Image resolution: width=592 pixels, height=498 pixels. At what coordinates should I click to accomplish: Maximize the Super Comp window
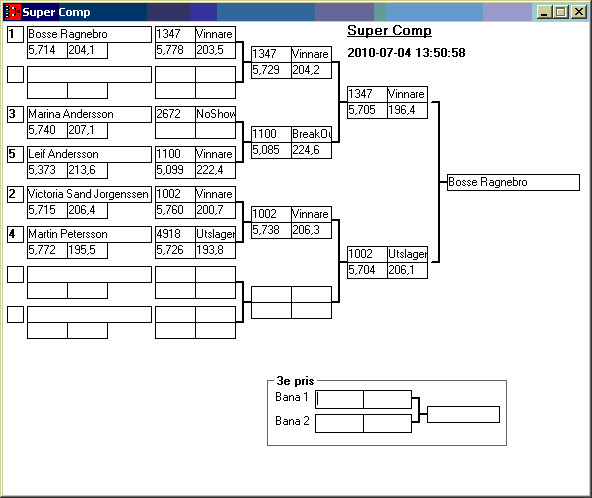point(561,12)
